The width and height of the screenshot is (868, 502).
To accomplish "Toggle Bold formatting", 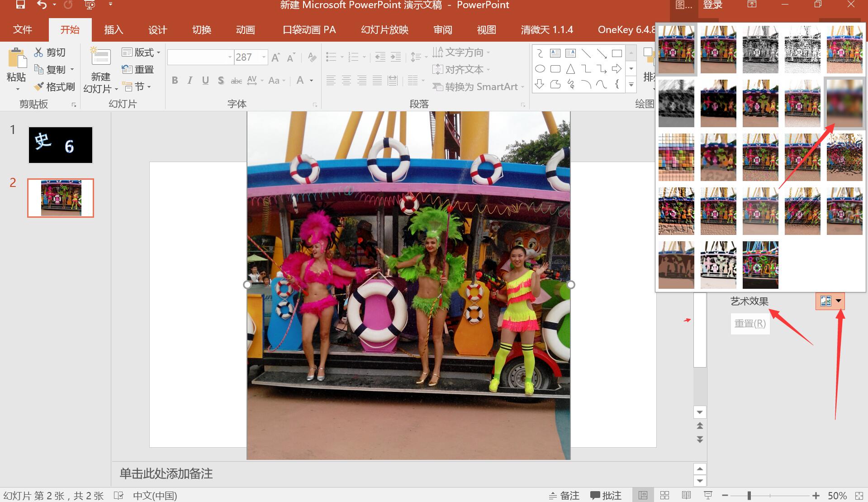I will click(x=175, y=81).
